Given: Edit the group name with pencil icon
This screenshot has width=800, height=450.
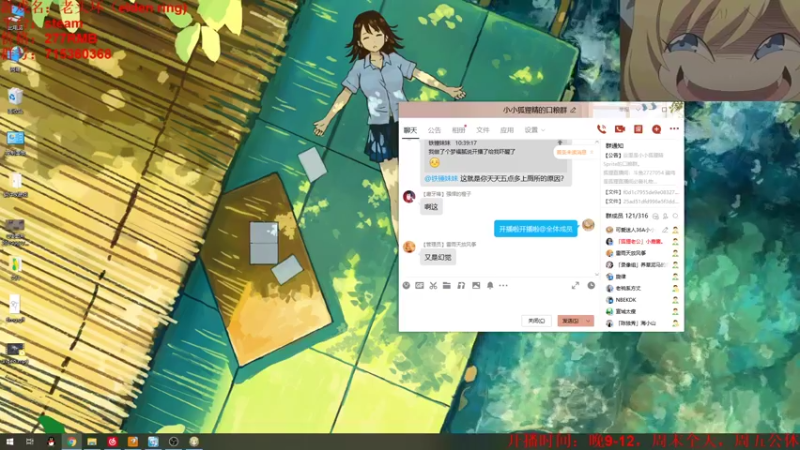Looking at the screenshot, I should pos(573,110).
